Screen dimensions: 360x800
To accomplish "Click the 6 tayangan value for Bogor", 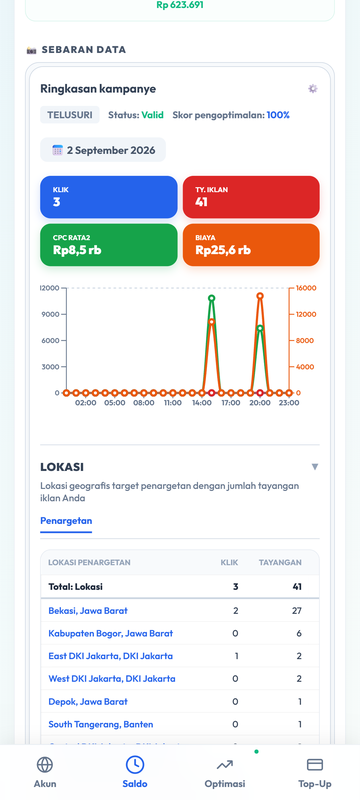I will tap(299, 633).
